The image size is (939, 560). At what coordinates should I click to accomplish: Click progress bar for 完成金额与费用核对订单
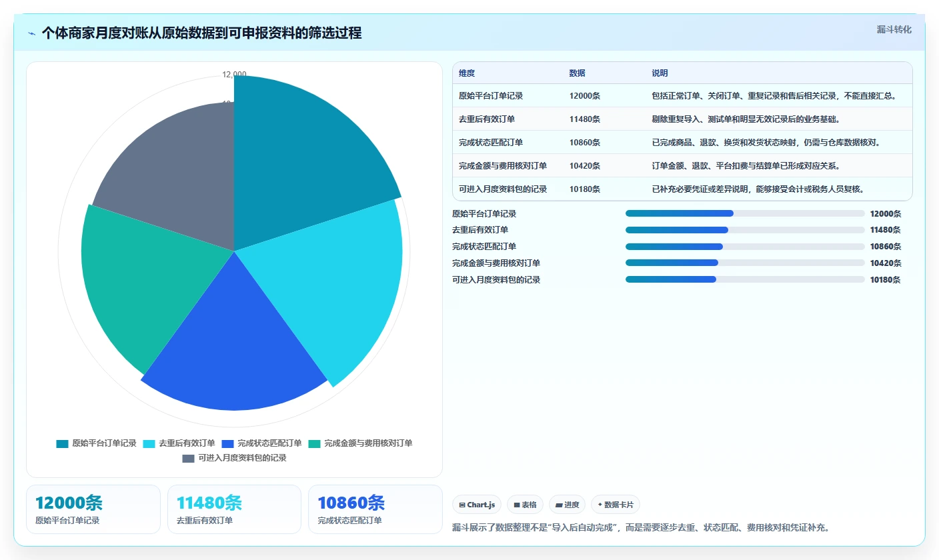[745, 263]
